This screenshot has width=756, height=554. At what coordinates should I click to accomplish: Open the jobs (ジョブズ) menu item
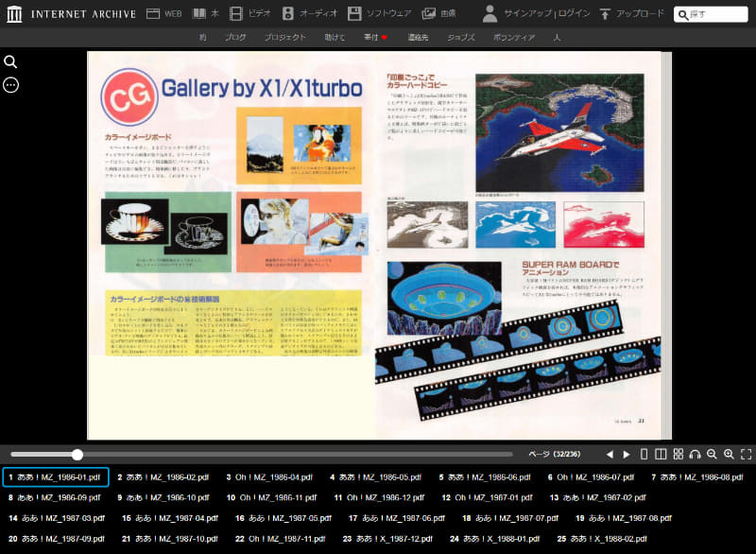point(461,37)
